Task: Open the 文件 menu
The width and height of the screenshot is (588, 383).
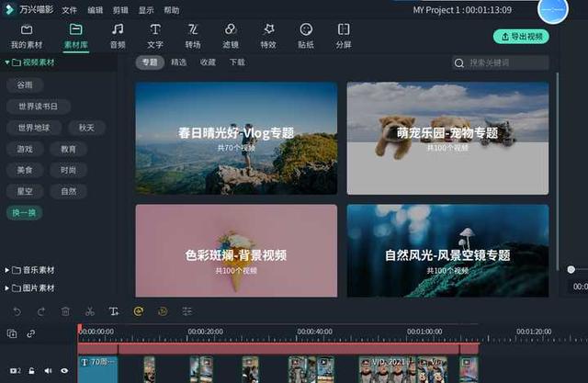Action: coord(70,10)
